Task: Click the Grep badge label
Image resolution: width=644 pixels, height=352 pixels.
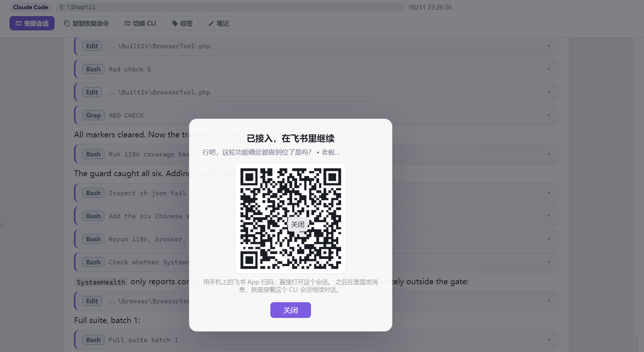Action: click(93, 115)
